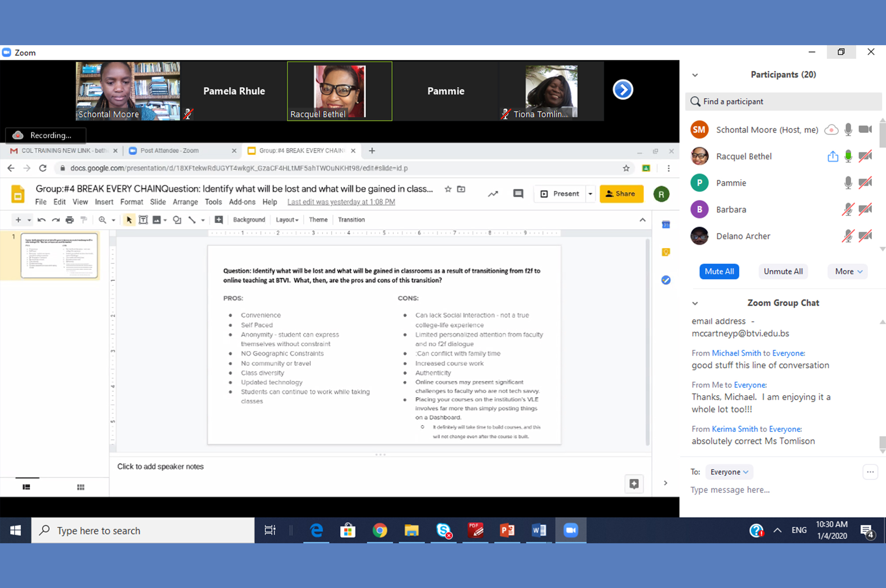Open Google Chrome from the taskbar
Image resolution: width=886 pixels, height=588 pixels.
380,530
